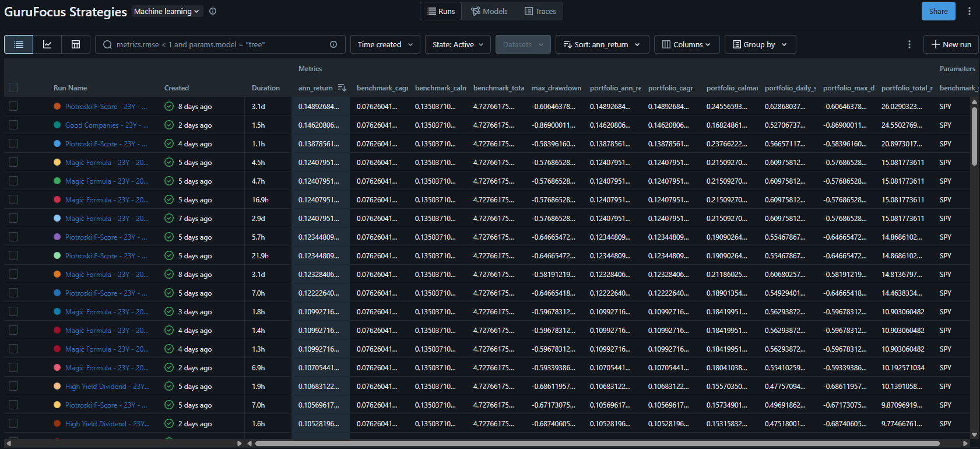
Task: Switch to Traces tab
Action: click(x=540, y=11)
